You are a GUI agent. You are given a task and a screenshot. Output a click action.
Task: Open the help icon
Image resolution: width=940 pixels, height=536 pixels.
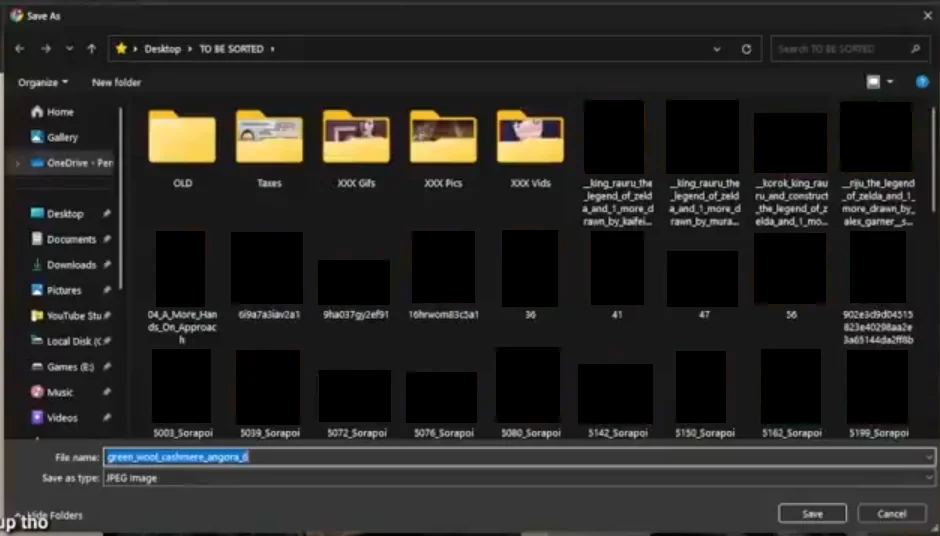[x=922, y=82]
